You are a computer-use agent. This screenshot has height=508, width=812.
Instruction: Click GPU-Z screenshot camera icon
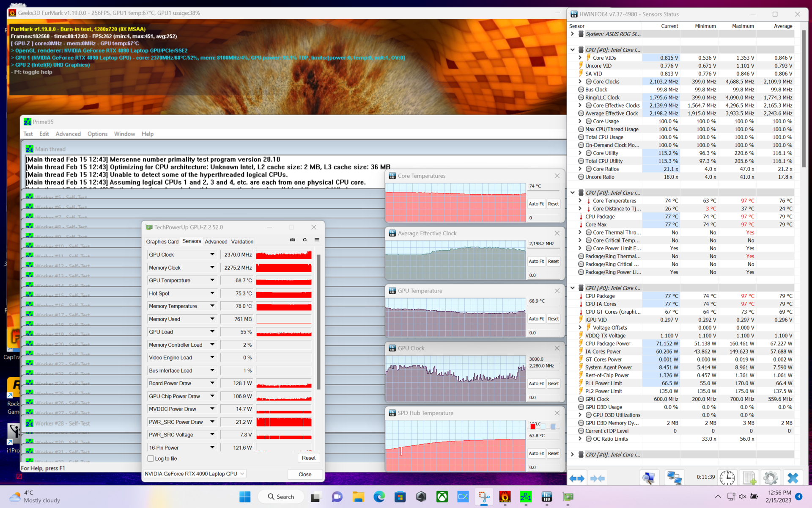point(292,240)
